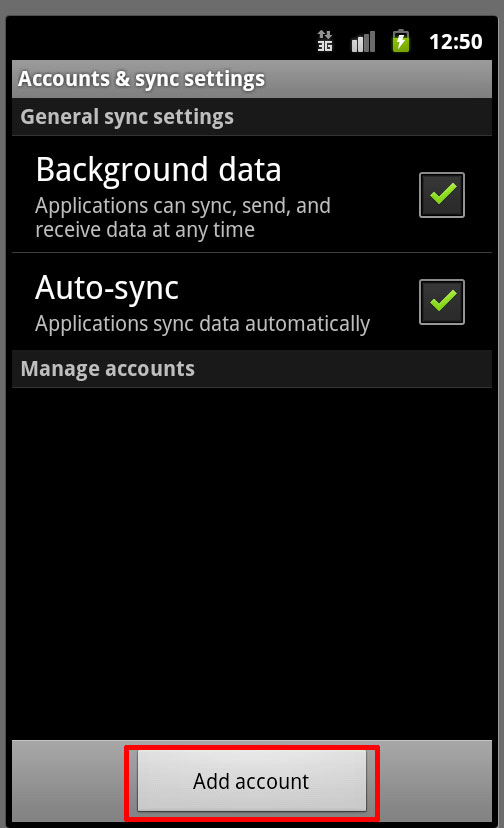504x828 pixels.
Task: Tap 'Applications sync data automatically' description text
Action: [202, 324]
